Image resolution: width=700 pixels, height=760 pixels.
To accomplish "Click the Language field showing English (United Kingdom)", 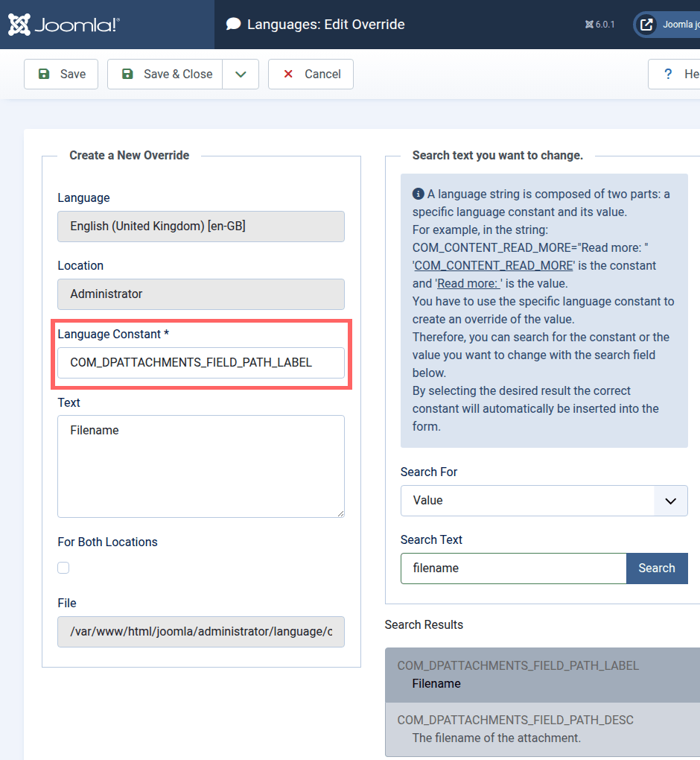I will pos(201,227).
